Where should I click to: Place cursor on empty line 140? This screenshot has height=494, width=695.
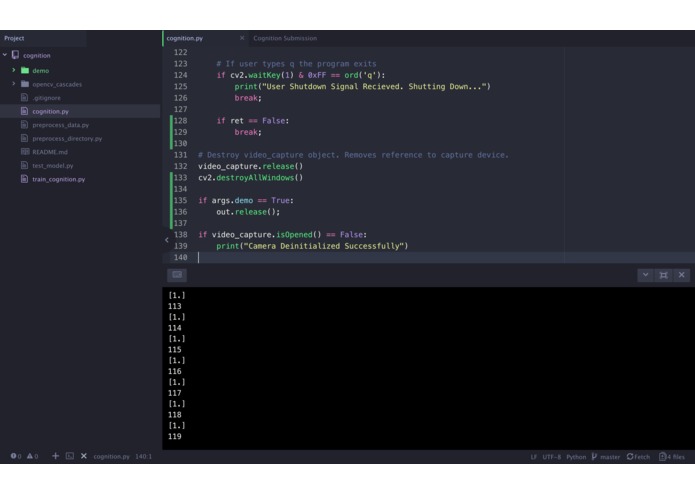443,257
